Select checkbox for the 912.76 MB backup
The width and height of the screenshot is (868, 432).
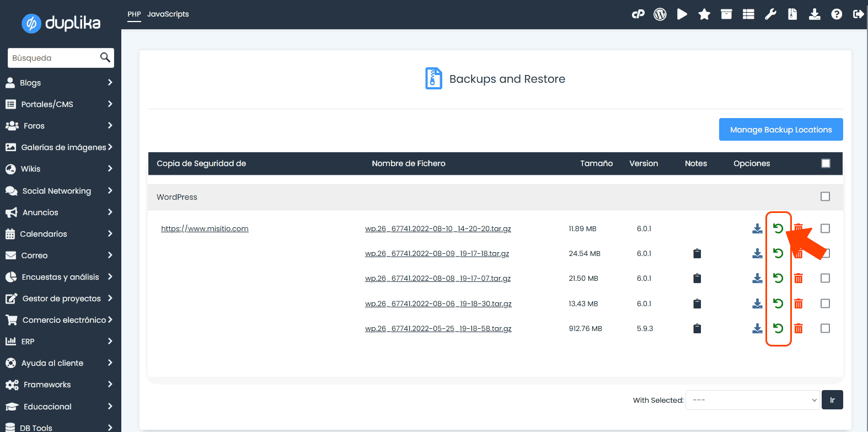pyautogui.click(x=825, y=329)
